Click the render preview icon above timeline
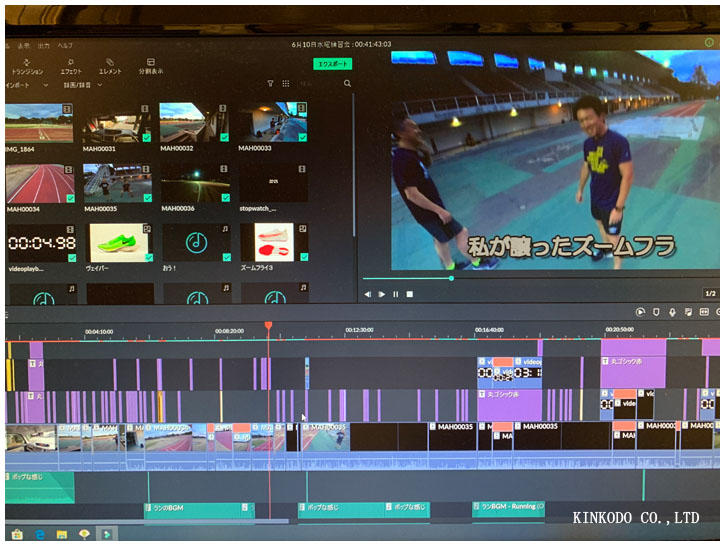 [640, 312]
